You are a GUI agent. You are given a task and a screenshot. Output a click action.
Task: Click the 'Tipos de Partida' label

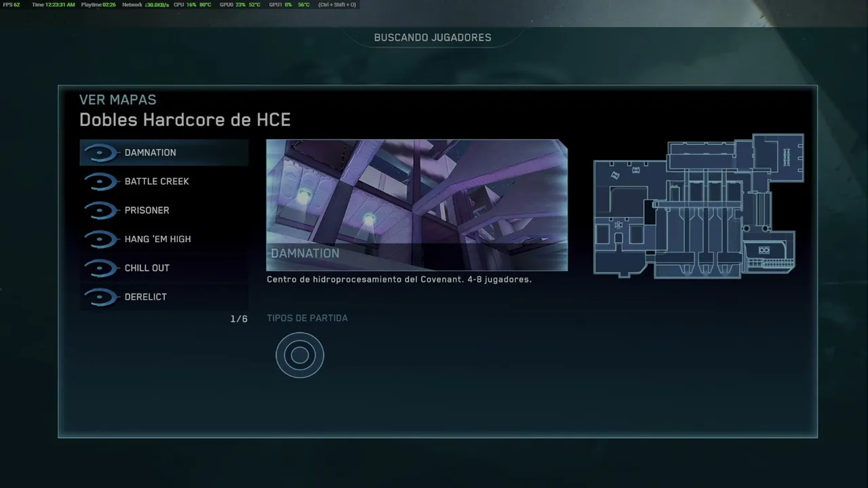tap(307, 318)
